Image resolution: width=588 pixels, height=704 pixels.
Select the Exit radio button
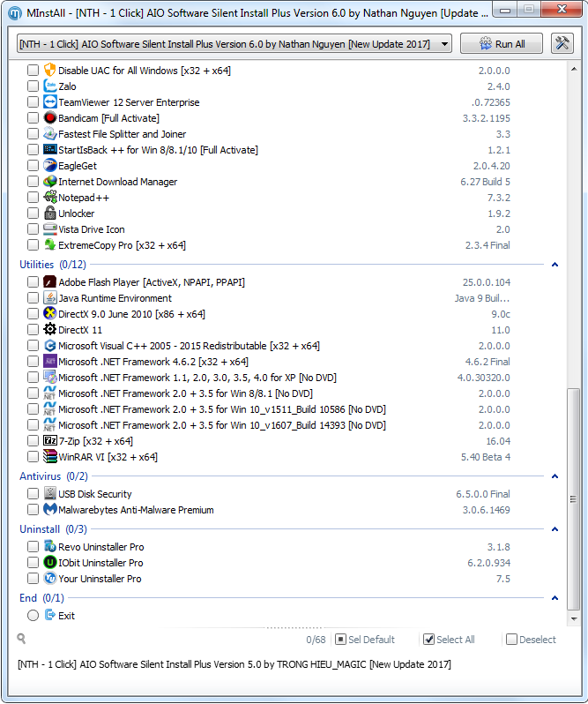point(33,615)
